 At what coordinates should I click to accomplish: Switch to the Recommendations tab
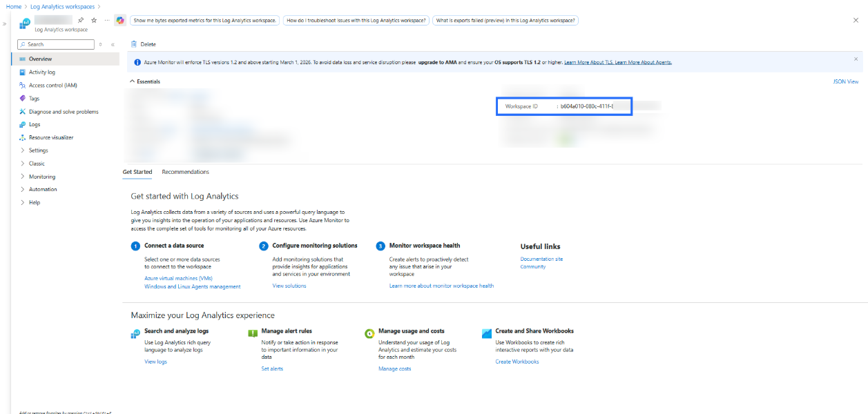185,172
